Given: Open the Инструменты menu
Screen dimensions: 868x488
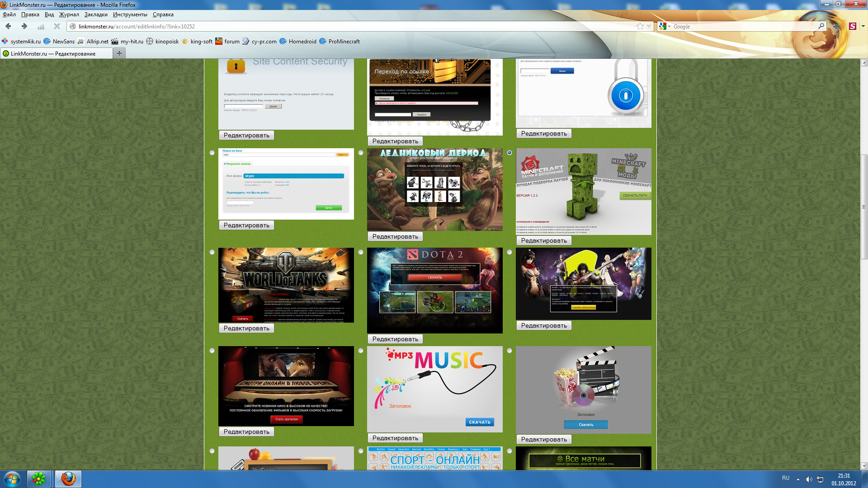Looking at the screenshot, I should click(x=130, y=14).
